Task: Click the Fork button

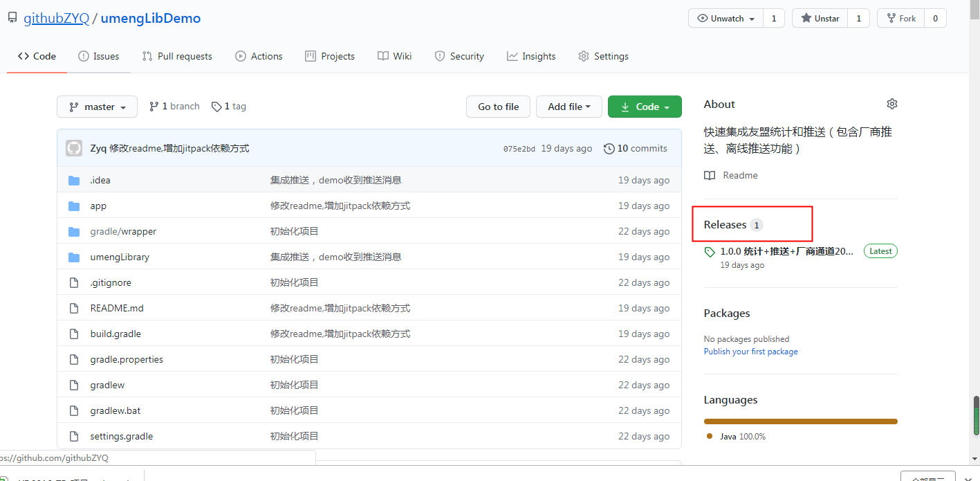Action: pyautogui.click(x=900, y=19)
